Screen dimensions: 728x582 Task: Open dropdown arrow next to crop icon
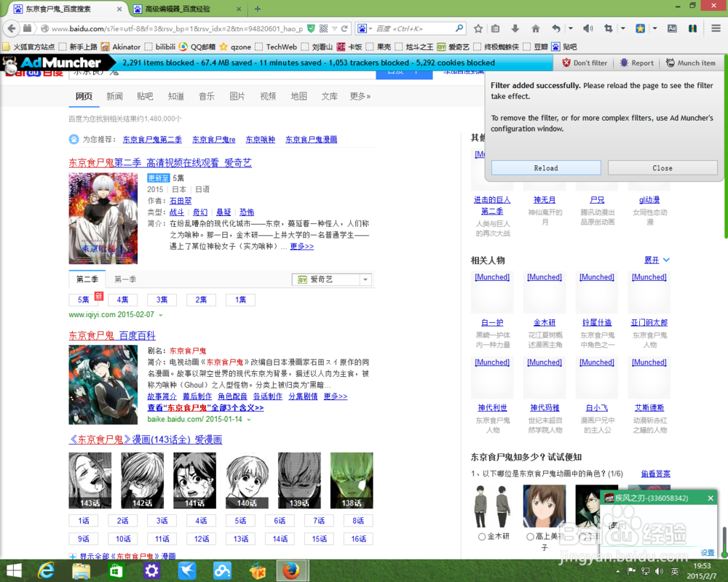click(x=623, y=29)
